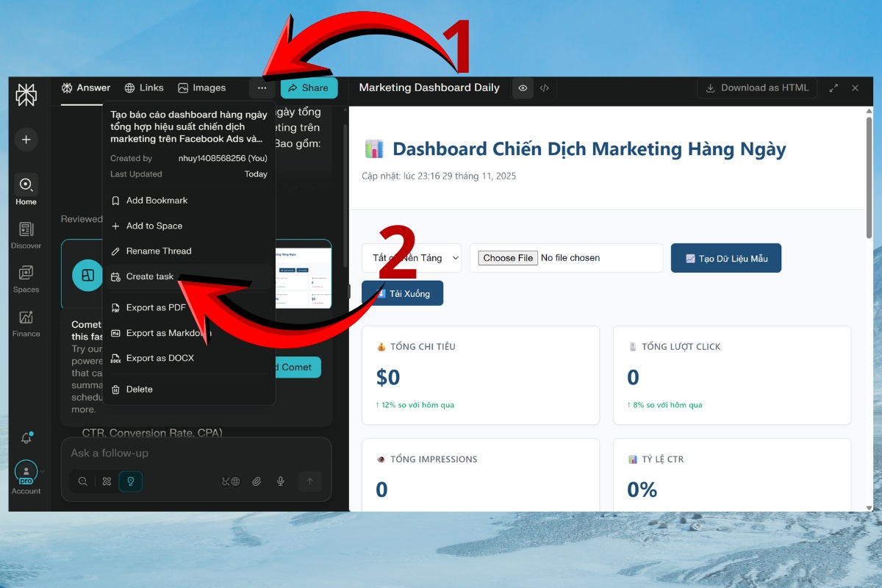Switch to code view icon
The width and height of the screenshot is (882, 588).
click(545, 88)
